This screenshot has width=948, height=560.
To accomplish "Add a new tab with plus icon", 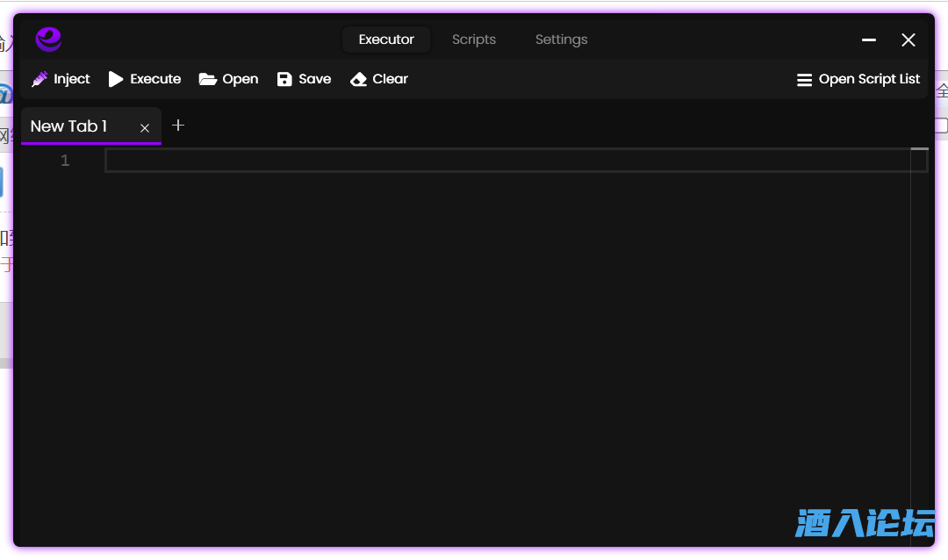I will [x=178, y=126].
